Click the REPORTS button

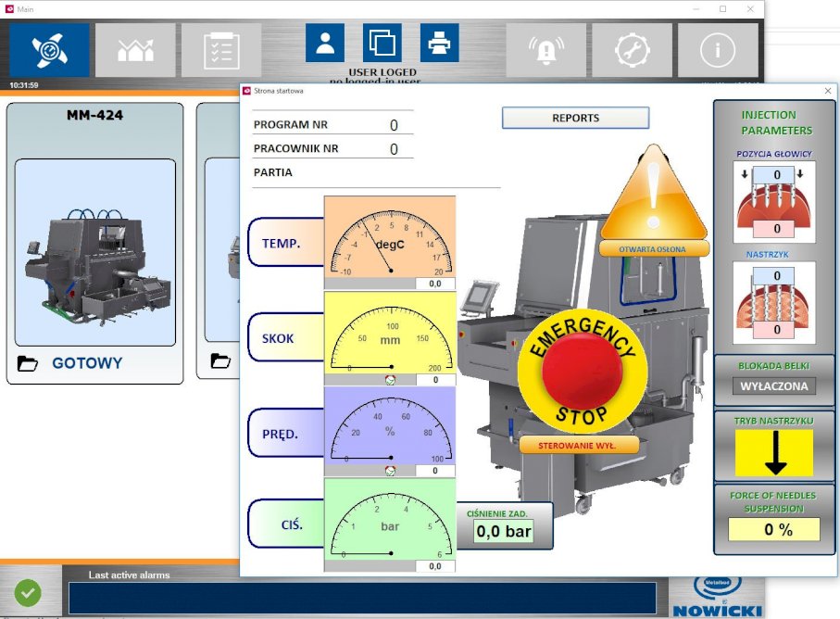coord(575,118)
